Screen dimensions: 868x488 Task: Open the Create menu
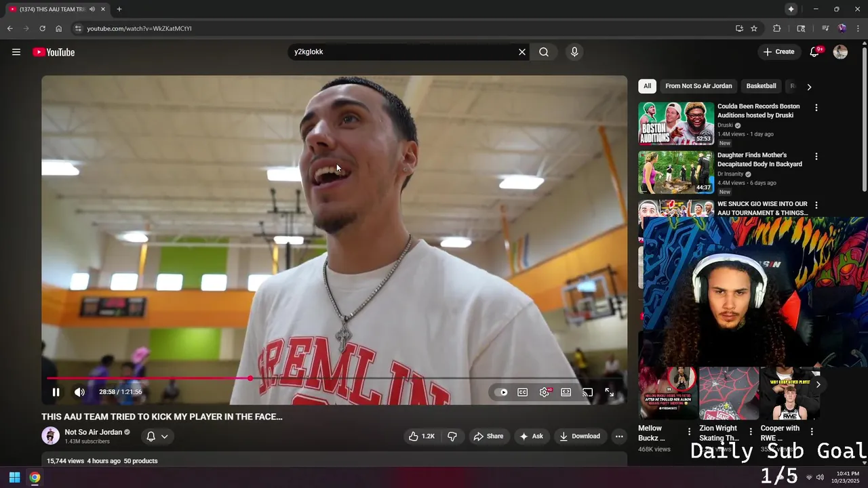tap(778, 52)
